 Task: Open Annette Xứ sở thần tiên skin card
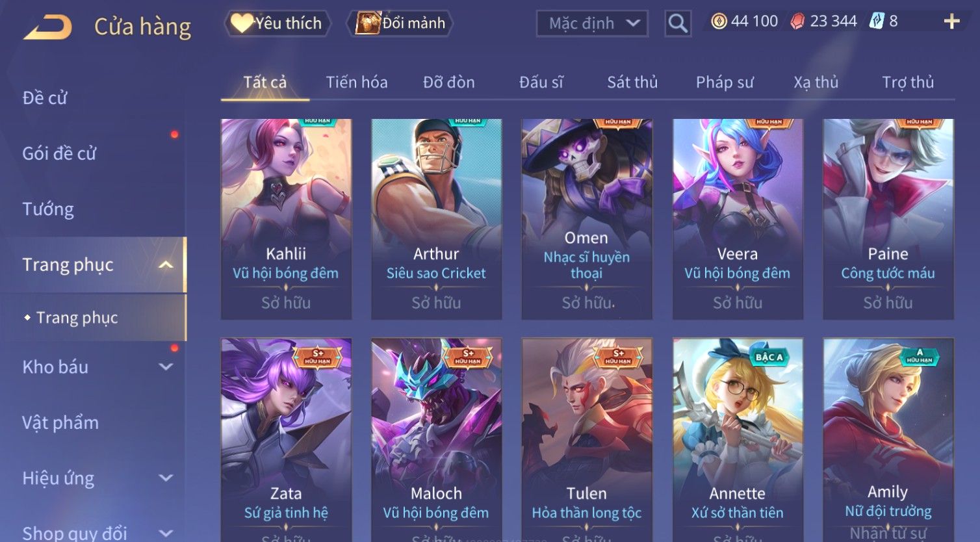tap(738, 440)
